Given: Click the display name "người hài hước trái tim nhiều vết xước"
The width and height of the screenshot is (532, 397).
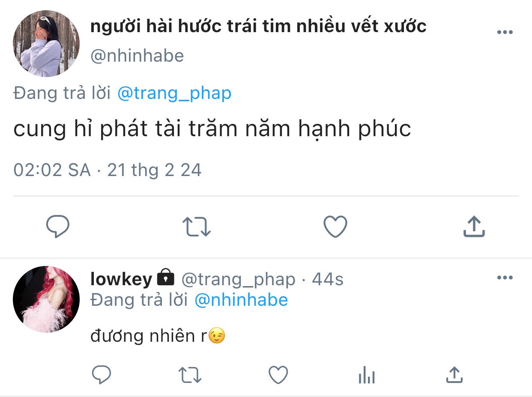Looking at the screenshot, I should (258, 27).
